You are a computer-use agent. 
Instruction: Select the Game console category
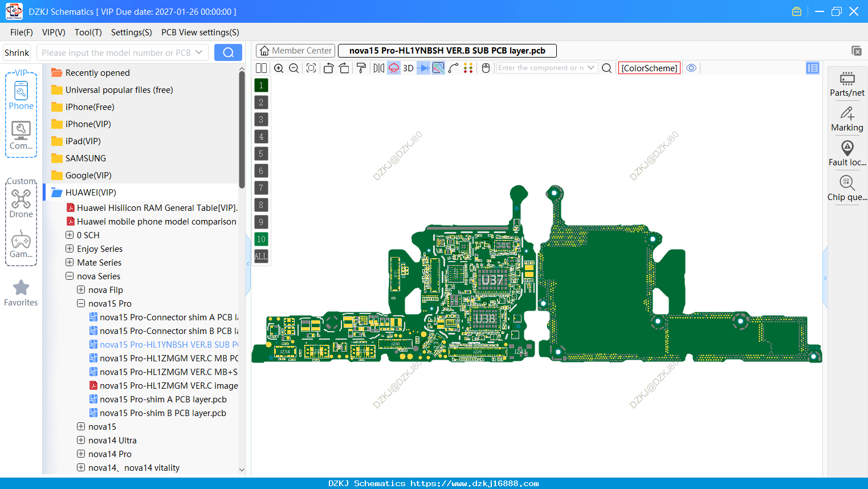click(21, 244)
